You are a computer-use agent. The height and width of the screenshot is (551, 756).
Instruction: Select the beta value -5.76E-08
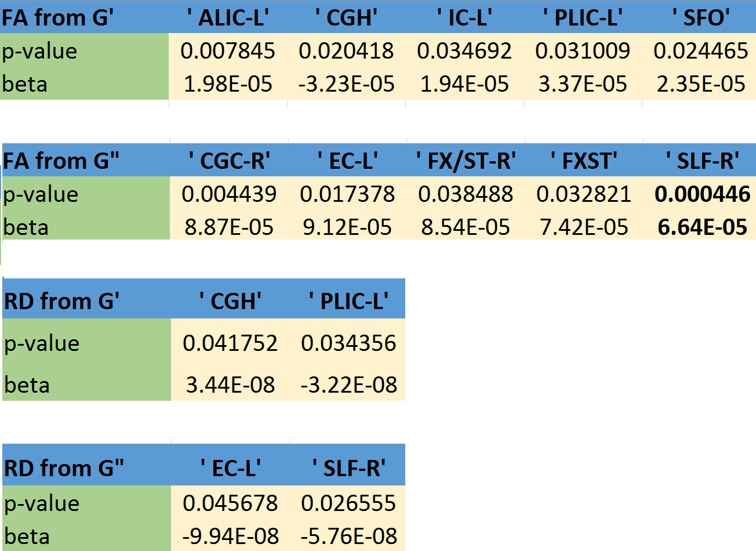pyautogui.click(x=348, y=536)
